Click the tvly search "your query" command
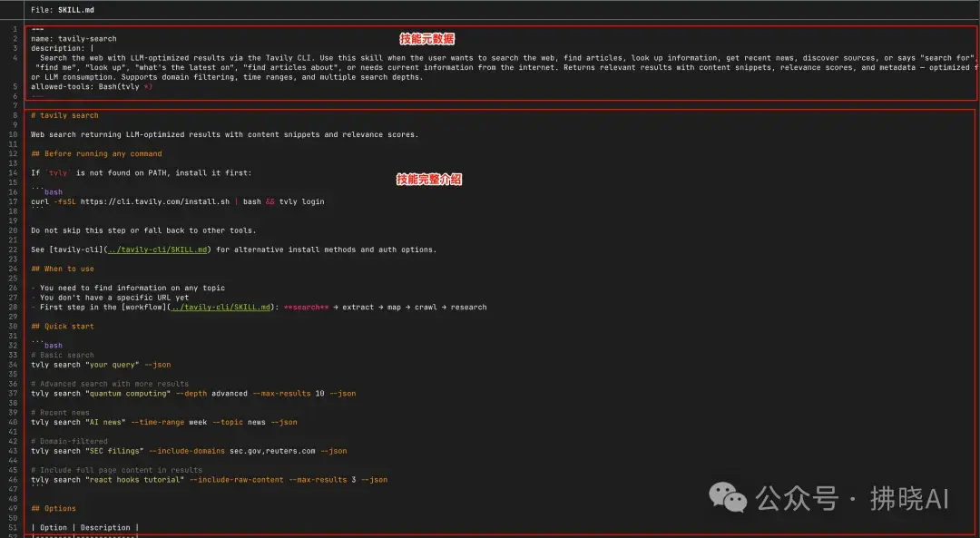 [101, 365]
